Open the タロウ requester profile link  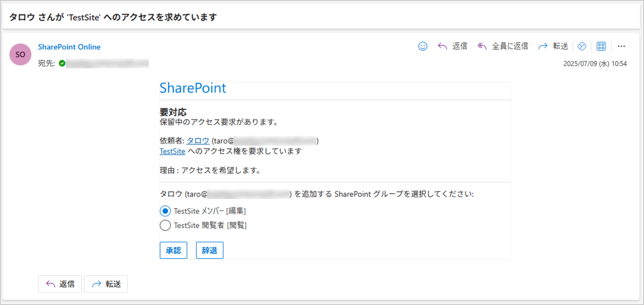(198, 141)
